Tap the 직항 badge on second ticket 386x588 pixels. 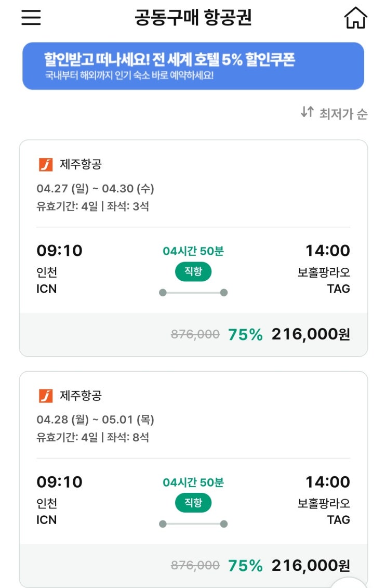(193, 503)
